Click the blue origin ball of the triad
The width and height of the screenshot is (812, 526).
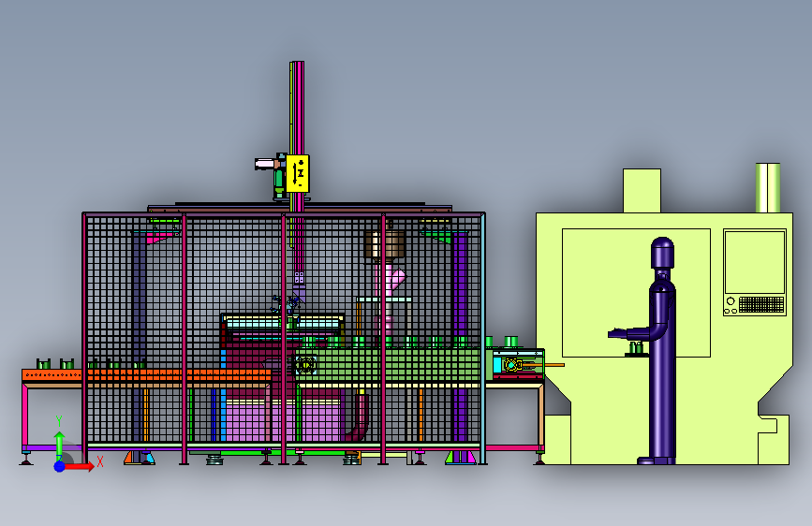click(59, 466)
